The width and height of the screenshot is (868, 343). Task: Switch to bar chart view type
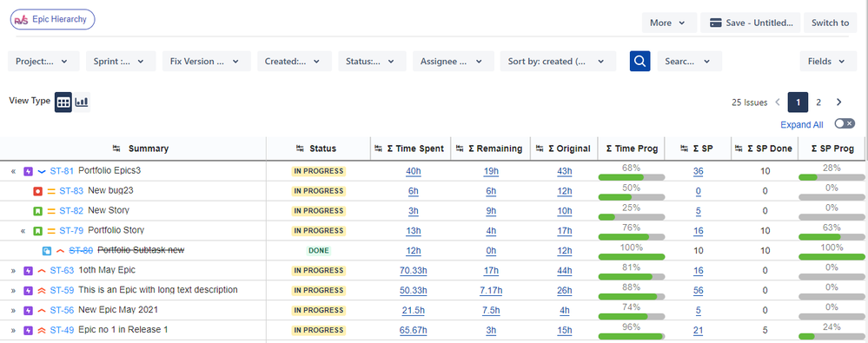pyautogui.click(x=82, y=102)
